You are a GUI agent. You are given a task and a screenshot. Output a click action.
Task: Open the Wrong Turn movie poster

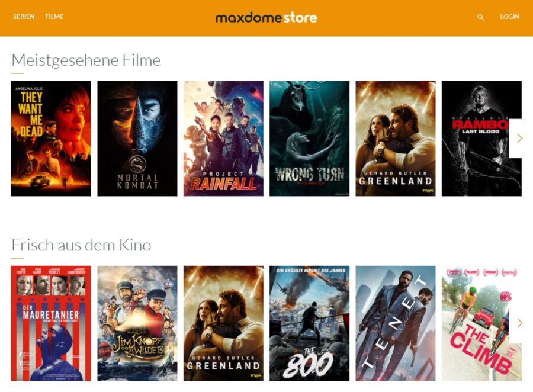click(x=309, y=139)
